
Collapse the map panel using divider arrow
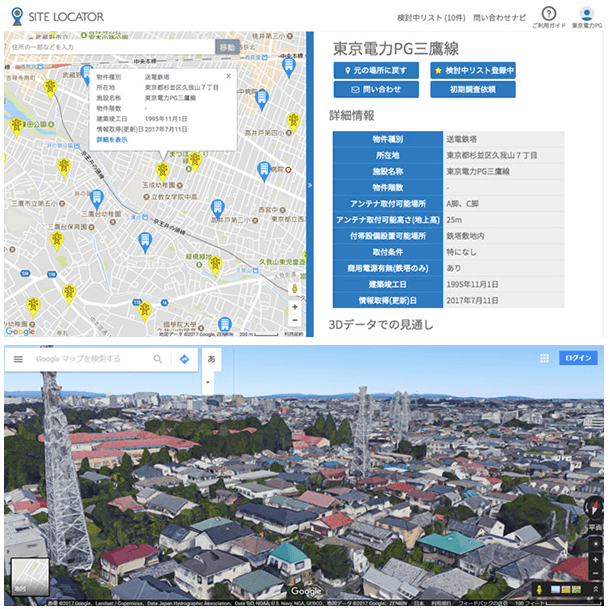tap(310, 185)
